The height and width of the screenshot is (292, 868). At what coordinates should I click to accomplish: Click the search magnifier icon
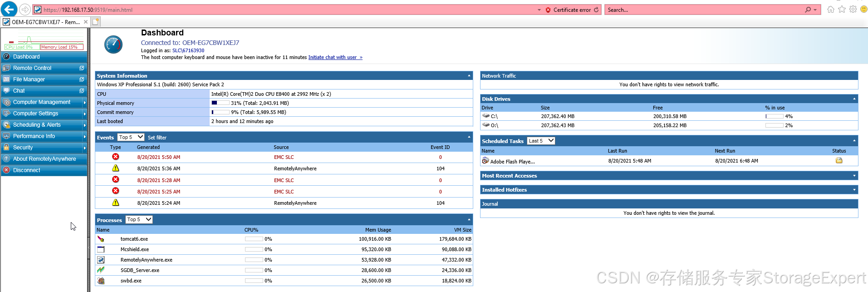click(x=808, y=10)
